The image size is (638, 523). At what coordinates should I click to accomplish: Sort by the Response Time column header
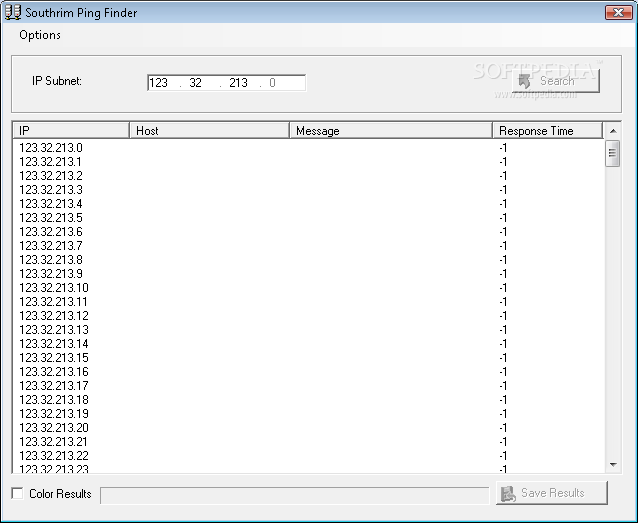pos(547,131)
